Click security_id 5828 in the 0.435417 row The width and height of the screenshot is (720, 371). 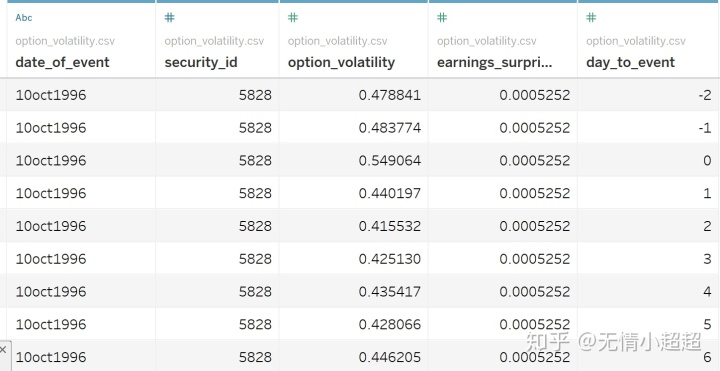[x=255, y=292]
